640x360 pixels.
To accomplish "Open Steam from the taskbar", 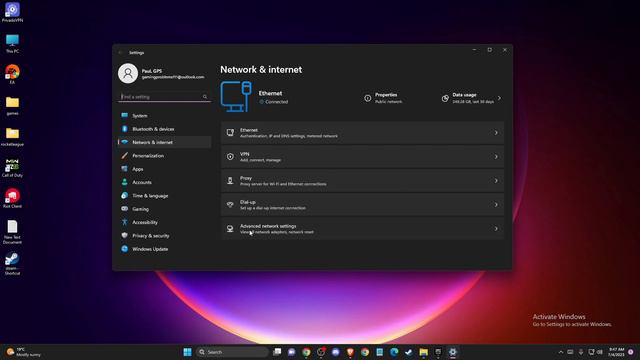I will tap(409, 352).
